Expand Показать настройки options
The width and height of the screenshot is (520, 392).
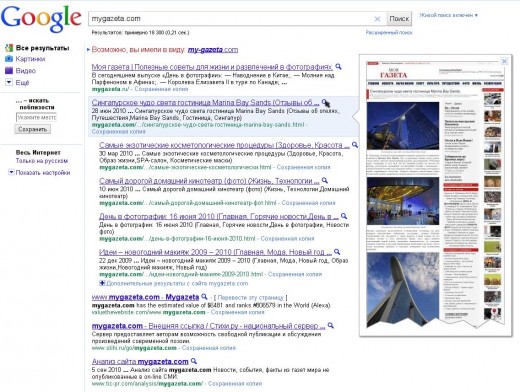point(11,172)
